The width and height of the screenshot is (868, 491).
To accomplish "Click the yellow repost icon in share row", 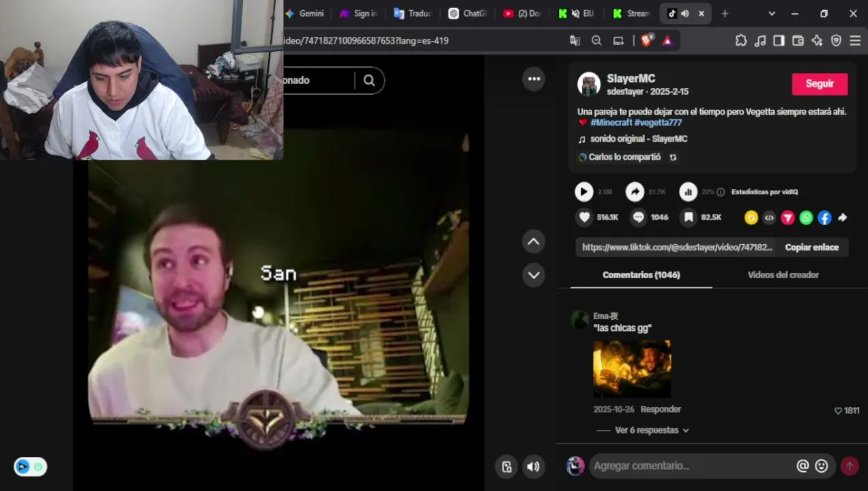I will tap(751, 218).
